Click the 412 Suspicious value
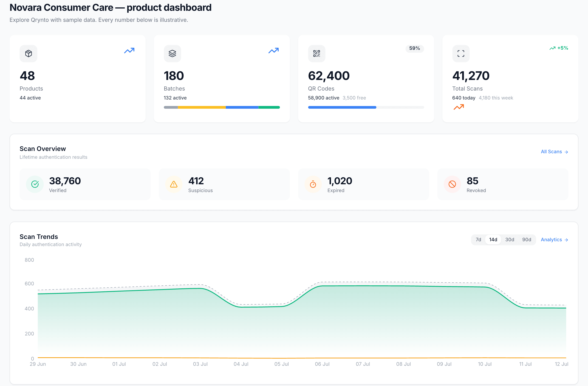 (x=196, y=181)
